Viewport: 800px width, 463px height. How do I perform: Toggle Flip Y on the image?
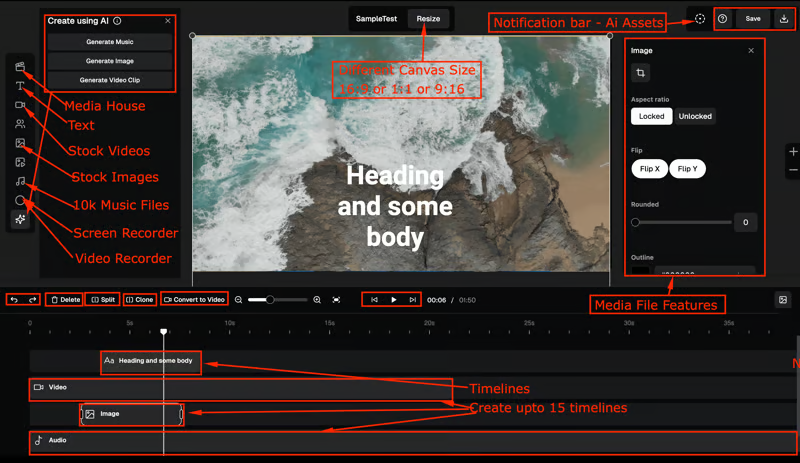pyautogui.click(x=687, y=169)
